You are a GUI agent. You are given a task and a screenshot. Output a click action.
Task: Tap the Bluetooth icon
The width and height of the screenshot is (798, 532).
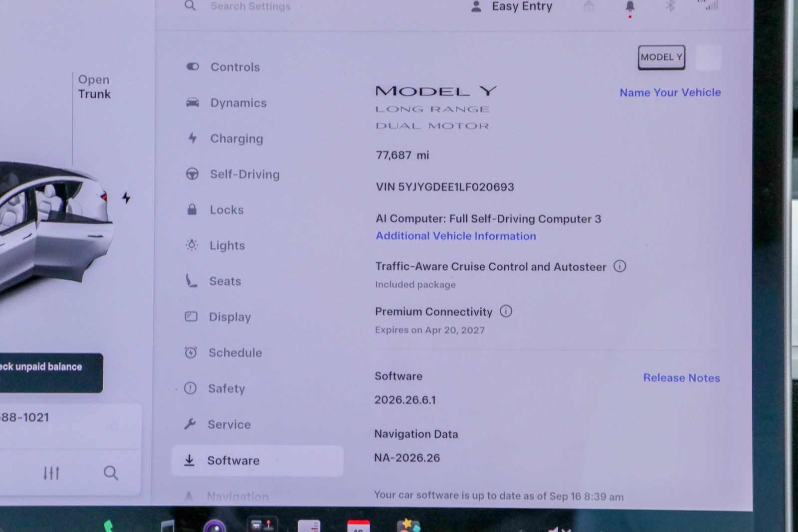[x=670, y=6]
